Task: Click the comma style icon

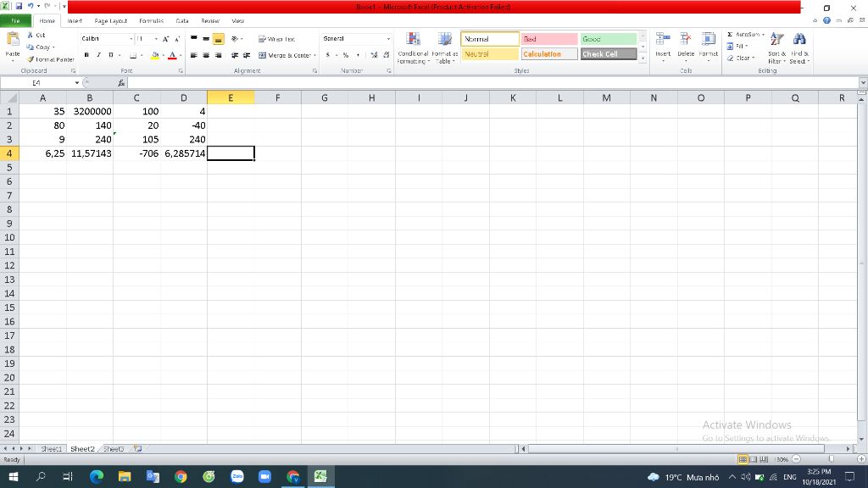Action: click(x=359, y=55)
